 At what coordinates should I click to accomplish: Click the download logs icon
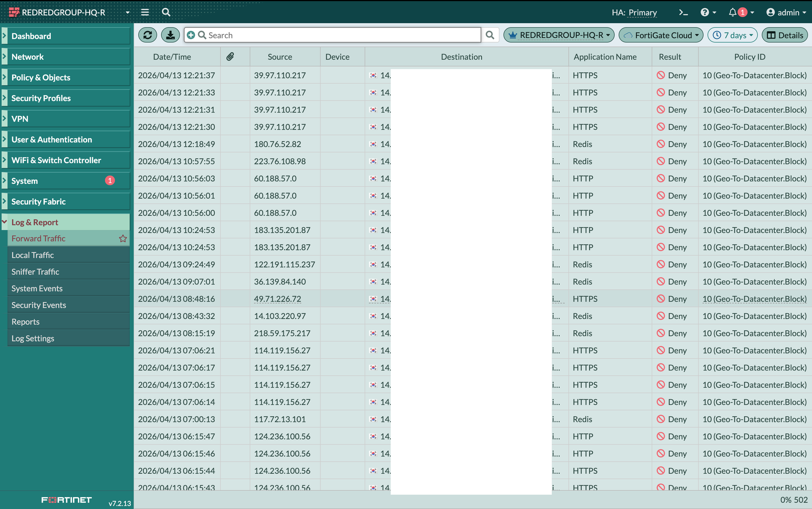click(x=171, y=35)
